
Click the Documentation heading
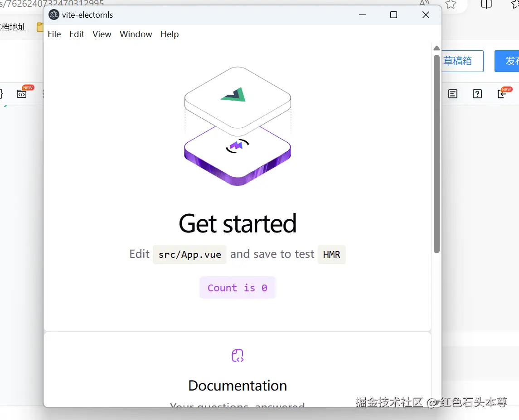pyautogui.click(x=238, y=386)
